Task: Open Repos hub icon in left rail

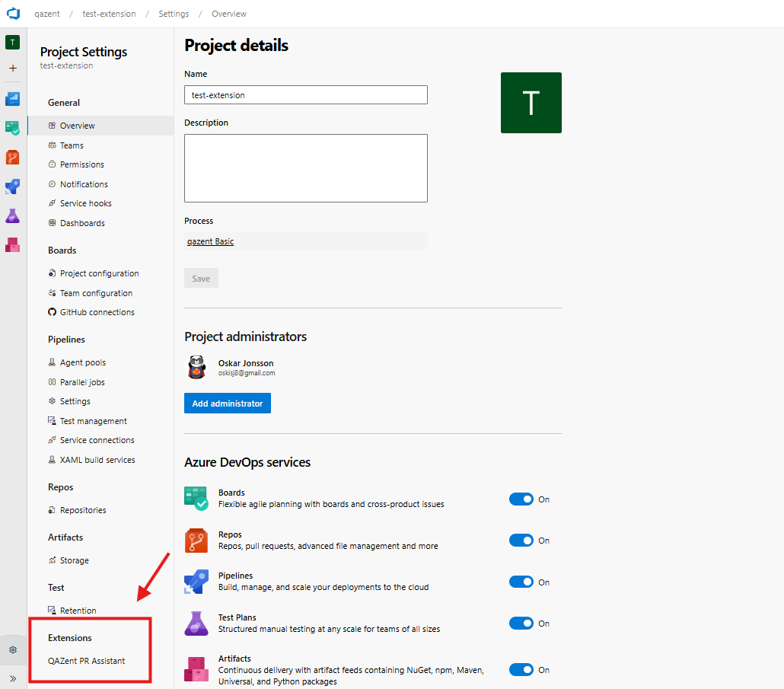Action: 12,158
